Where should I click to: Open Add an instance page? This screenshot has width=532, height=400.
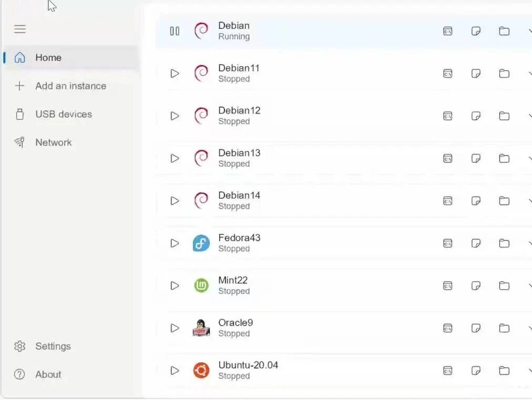pyautogui.click(x=71, y=86)
